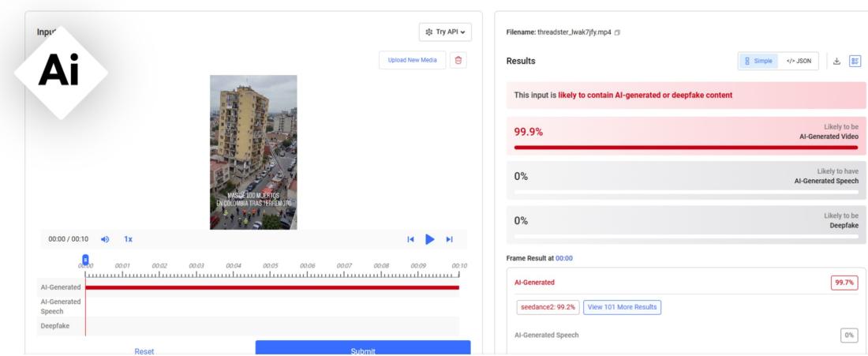This screenshot has height=356, width=868.
Task: Click the Filename label text
Action: [x=520, y=32]
